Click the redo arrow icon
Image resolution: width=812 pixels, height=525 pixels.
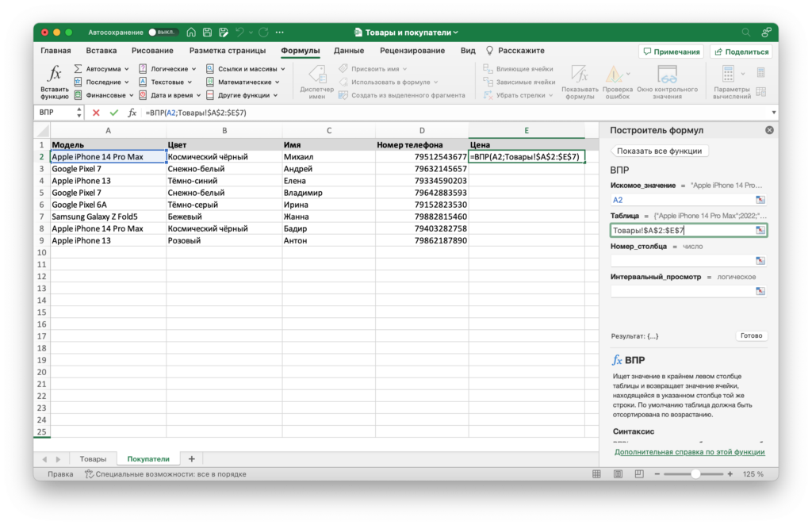click(263, 32)
